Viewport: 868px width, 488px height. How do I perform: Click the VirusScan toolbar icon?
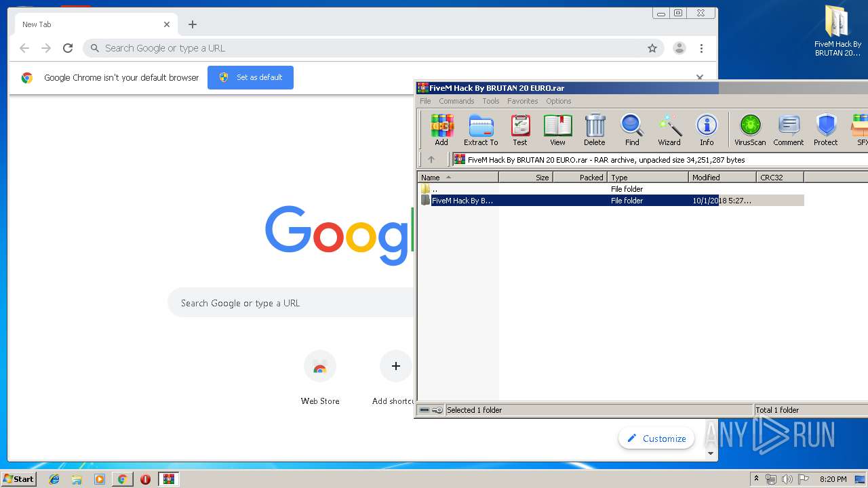750,129
